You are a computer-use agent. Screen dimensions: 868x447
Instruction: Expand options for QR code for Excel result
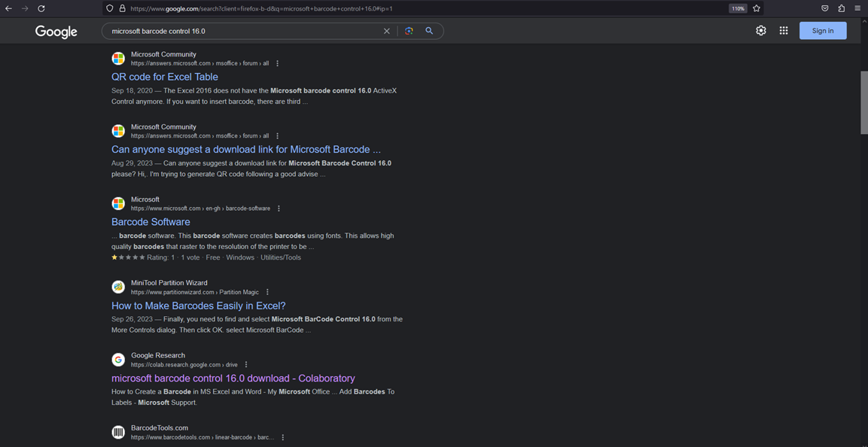(x=278, y=64)
